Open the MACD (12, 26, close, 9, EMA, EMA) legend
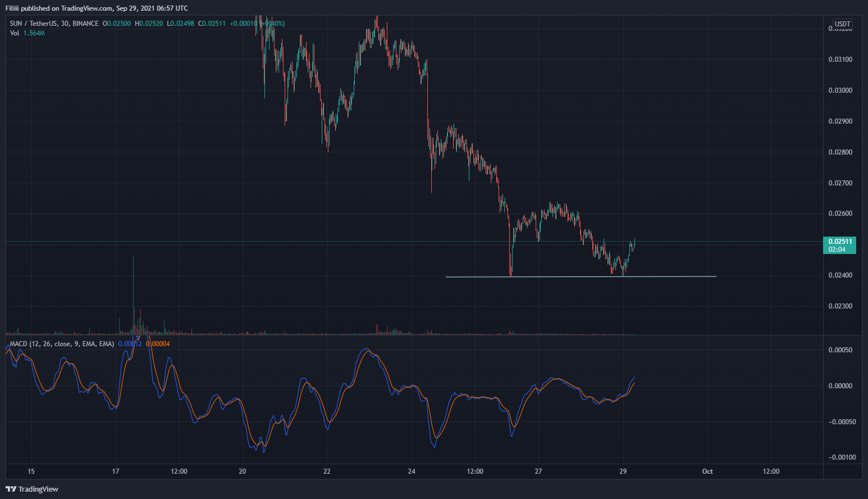This screenshot has width=868, height=499. (62, 344)
